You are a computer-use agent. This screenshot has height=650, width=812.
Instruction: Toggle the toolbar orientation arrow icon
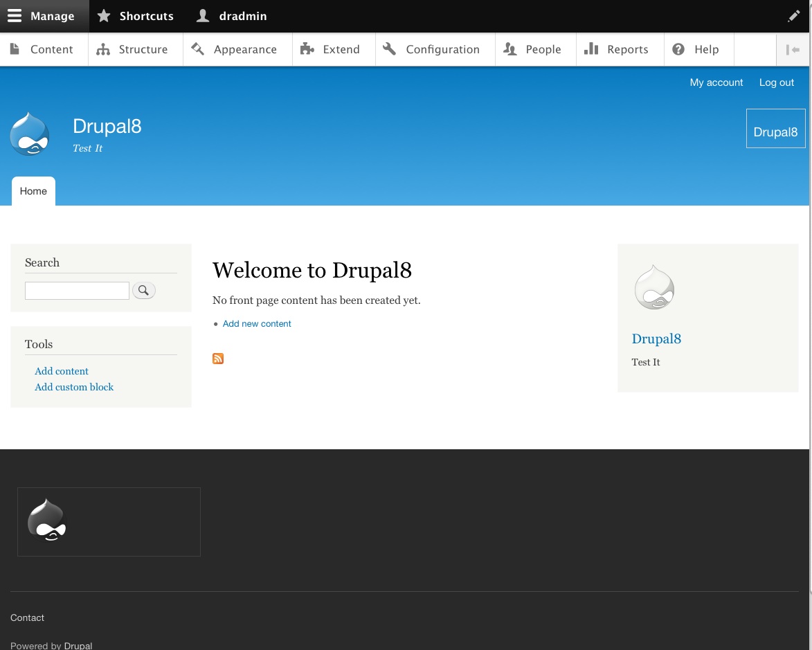point(793,50)
